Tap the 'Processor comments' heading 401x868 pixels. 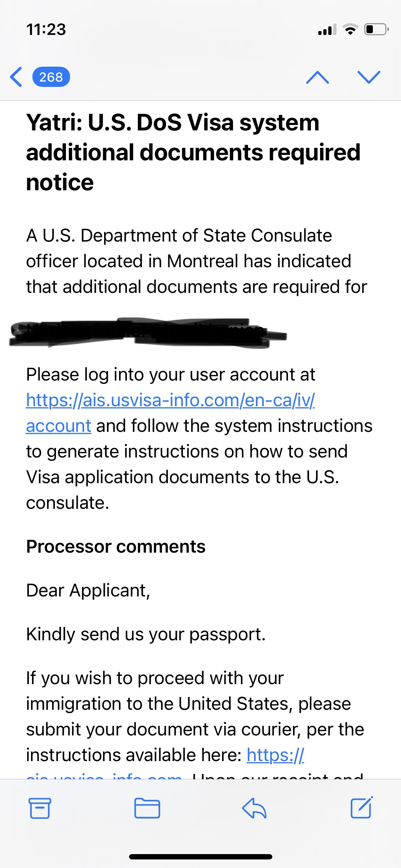[x=116, y=546]
